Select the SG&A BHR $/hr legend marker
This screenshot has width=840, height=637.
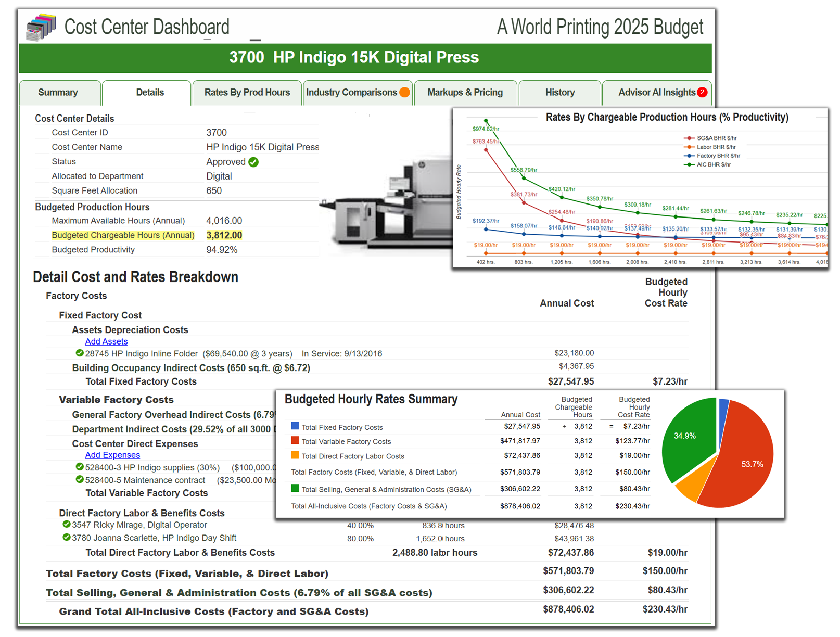coord(688,138)
